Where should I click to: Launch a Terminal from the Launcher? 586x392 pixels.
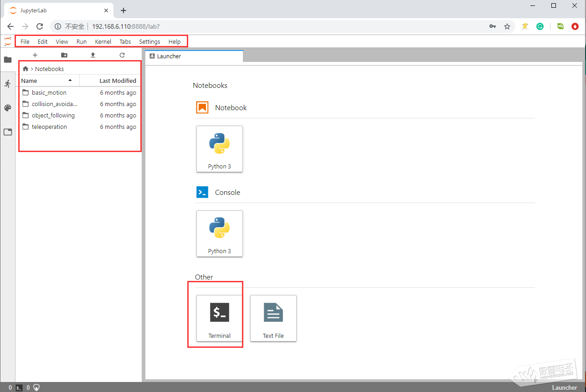[219, 318]
